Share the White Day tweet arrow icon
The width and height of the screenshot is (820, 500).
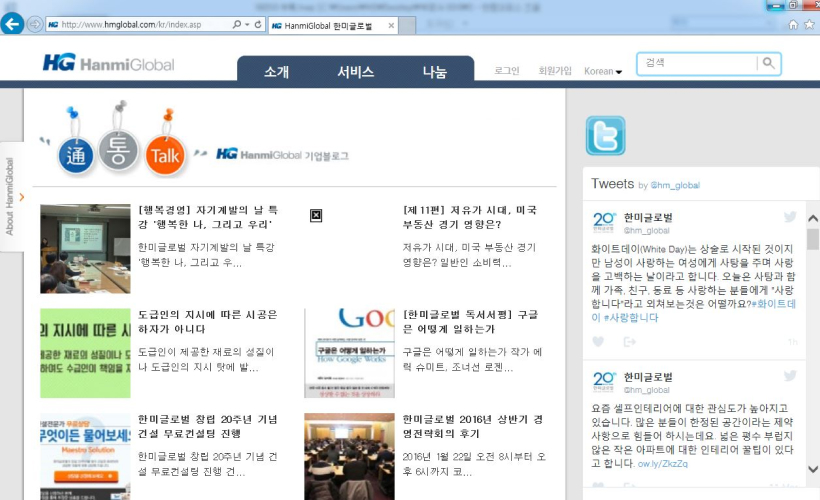pos(629,342)
